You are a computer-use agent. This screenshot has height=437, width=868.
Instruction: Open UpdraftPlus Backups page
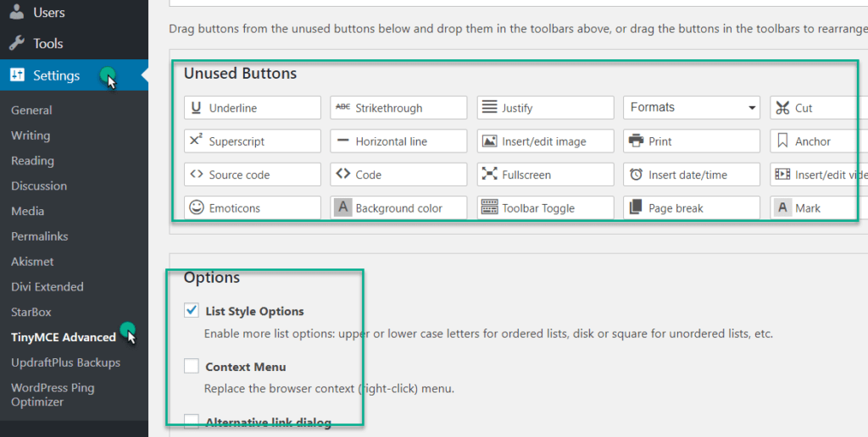tap(66, 362)
